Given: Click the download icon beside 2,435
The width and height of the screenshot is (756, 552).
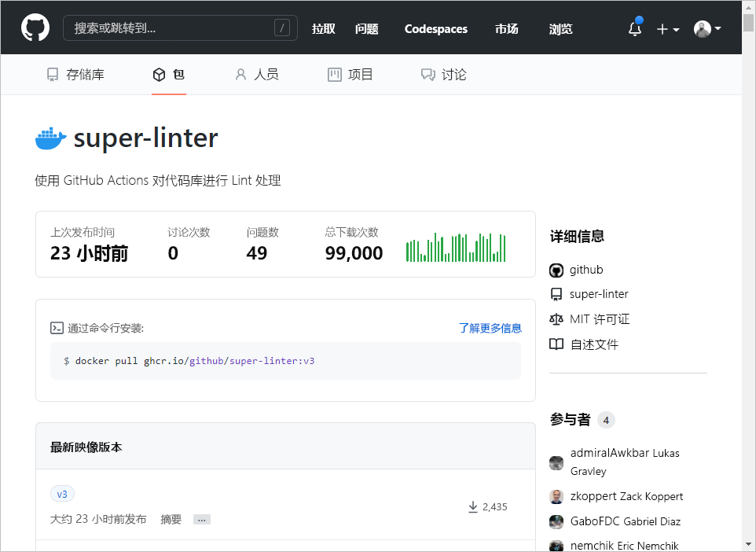Looking at the screenshot, I should point(473,506).
